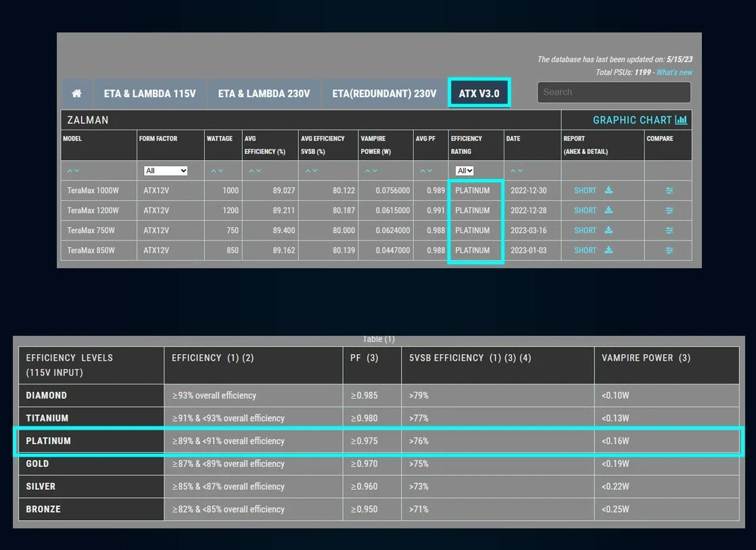Select the ETA(REDUNDANT) 230V tab
756x550 pixels.
[384, 93]
